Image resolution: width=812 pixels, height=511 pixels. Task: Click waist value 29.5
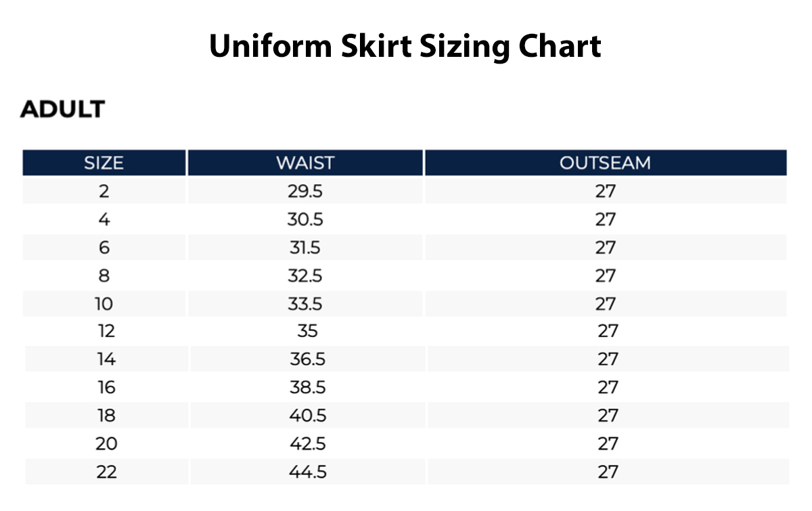(305, 192)
